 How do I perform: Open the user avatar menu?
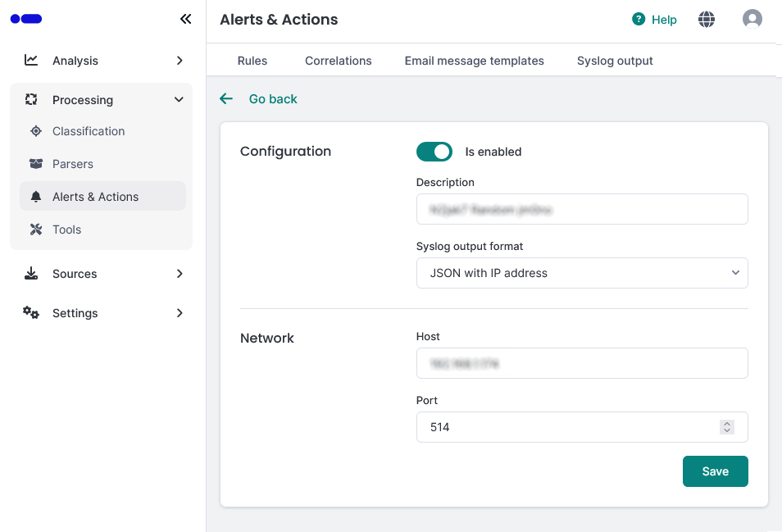(x=752, y=19)
